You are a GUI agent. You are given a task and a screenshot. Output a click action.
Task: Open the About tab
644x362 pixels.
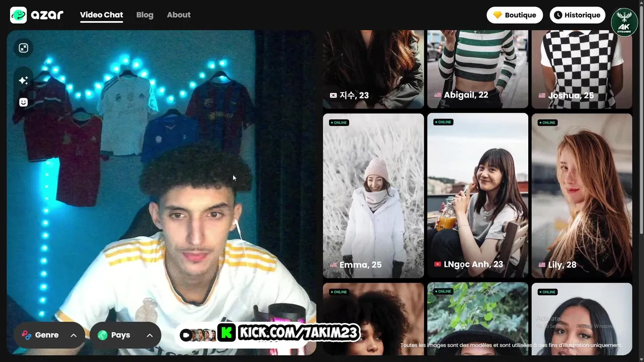[x=179, y=15]
